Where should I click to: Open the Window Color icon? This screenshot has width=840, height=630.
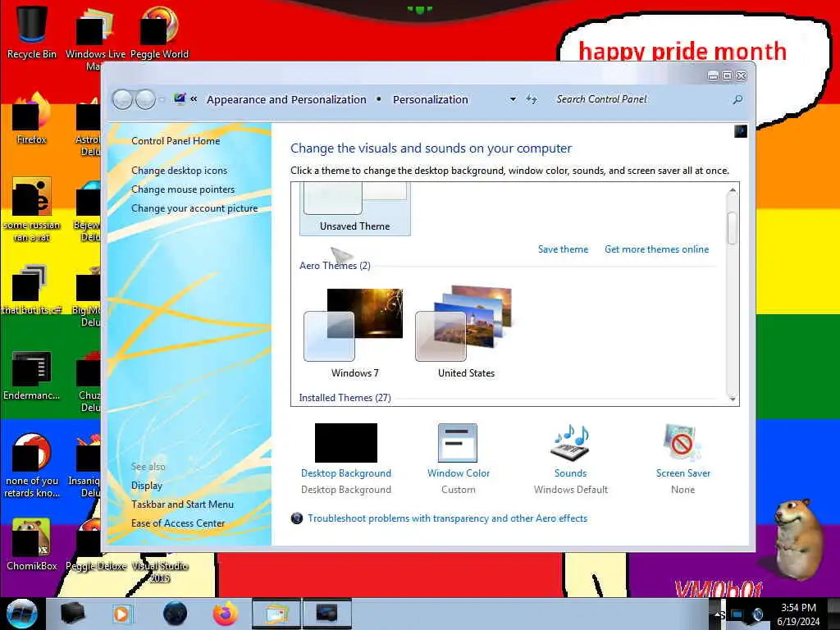(x=458, y=442)
